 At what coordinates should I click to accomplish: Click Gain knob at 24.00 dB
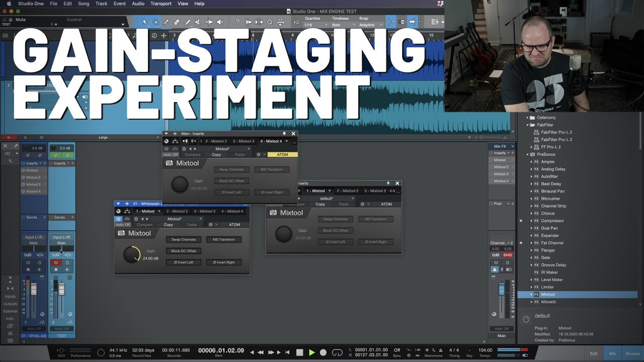pos(132,254)
